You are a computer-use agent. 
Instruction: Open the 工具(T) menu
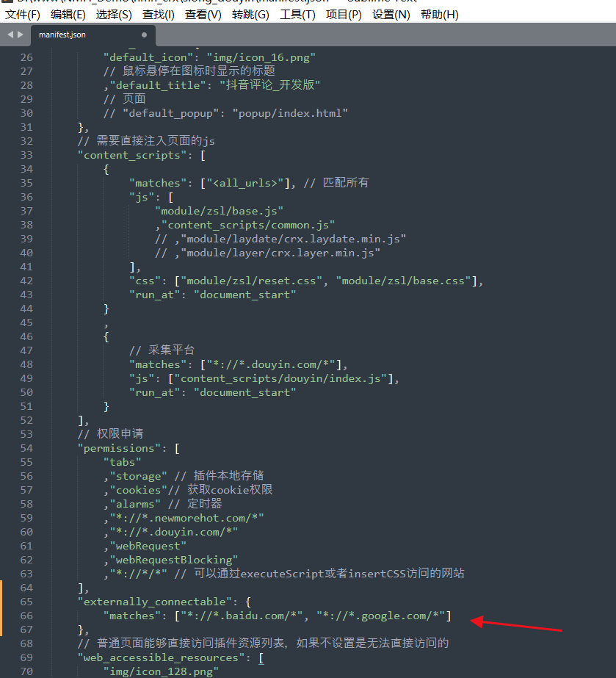297,15
